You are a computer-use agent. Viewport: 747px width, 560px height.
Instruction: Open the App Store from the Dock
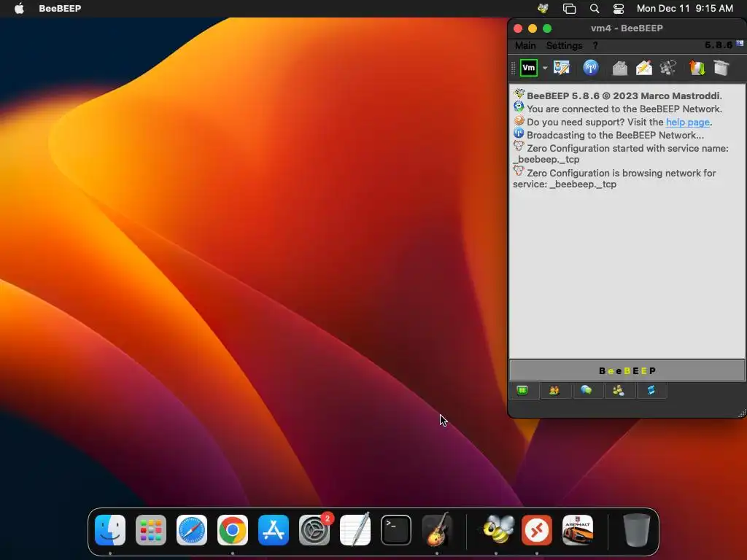[x=274, y=530]
